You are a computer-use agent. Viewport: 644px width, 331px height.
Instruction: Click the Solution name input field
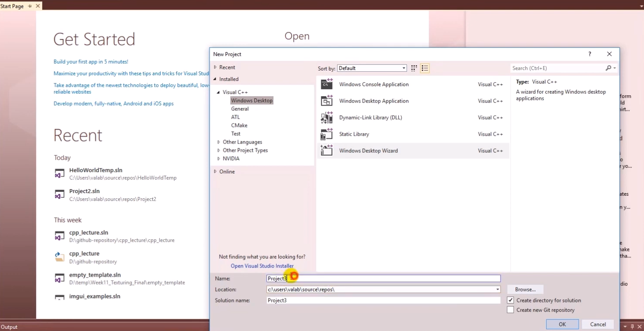click(384, 300)
